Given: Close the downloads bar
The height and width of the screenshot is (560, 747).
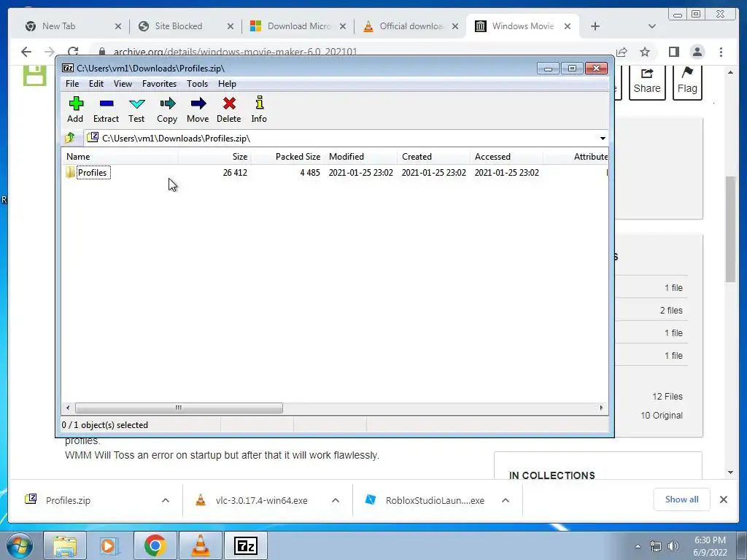Looking at the screenshot, I should (723, 499).
